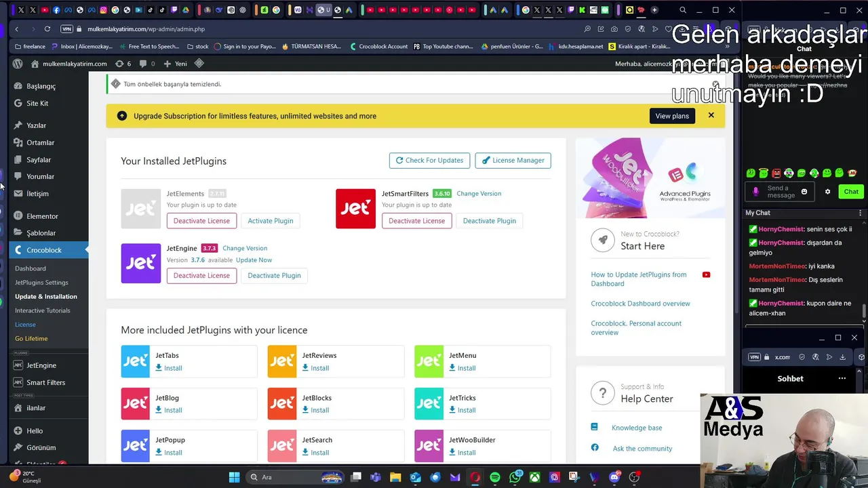Open Crocoblock Dashboard overview link
Screen dimensions: 868x488
tap(640, 304)
